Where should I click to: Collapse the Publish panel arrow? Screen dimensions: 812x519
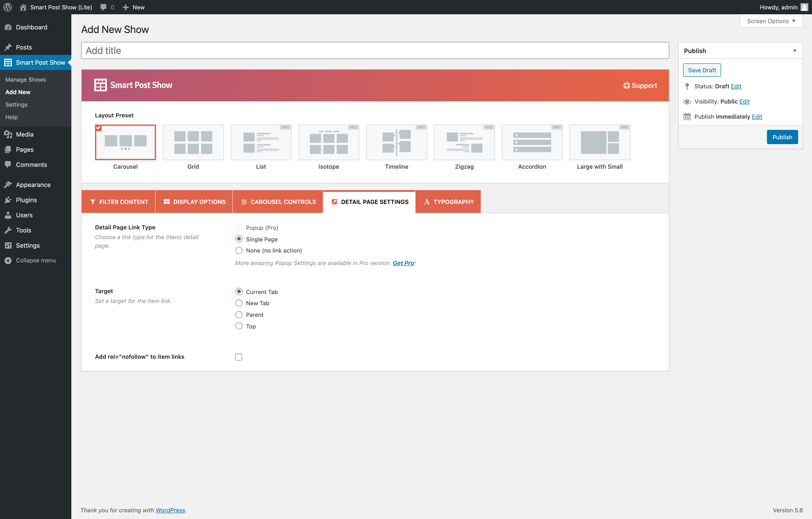coord(794,51)
